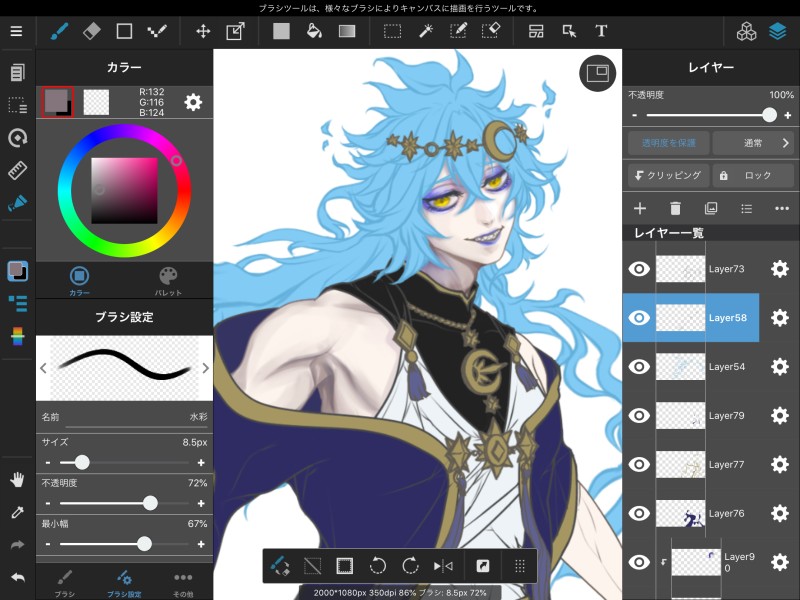Hide Layer79 with eye icon
This screenshot has height=600, width=800.
[639, 416]
